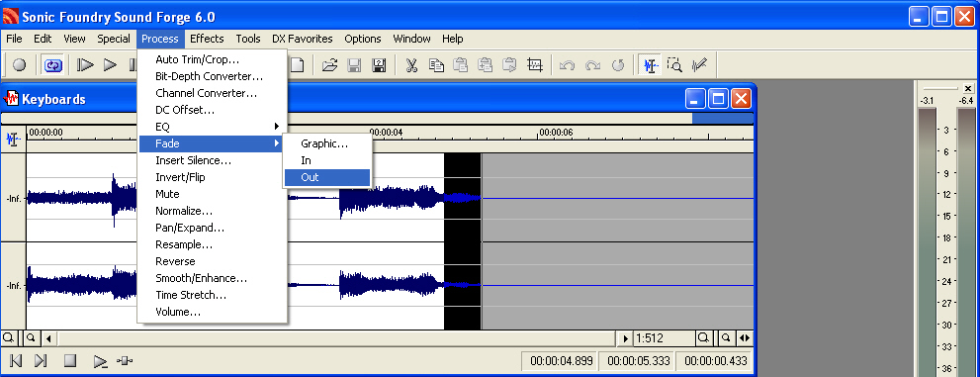
Task: Click the Undo arrow icon
Action: coord(568,65)
